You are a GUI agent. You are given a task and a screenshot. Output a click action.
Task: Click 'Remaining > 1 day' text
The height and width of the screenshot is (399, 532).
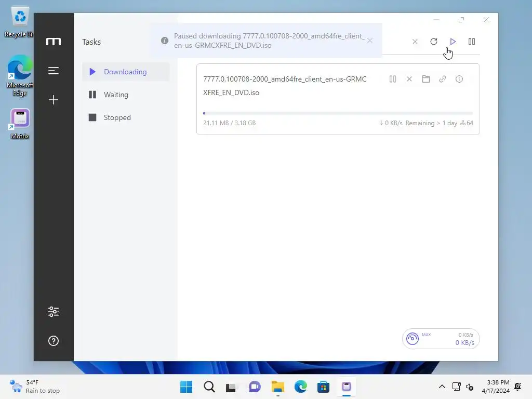pos(431,123)
